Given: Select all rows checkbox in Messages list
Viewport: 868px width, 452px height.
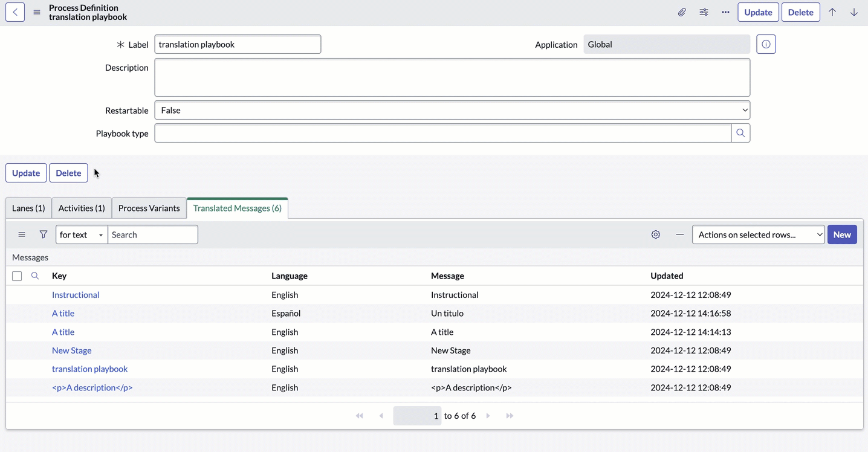Looking at the screenshot, I should (x=17, y=276).
